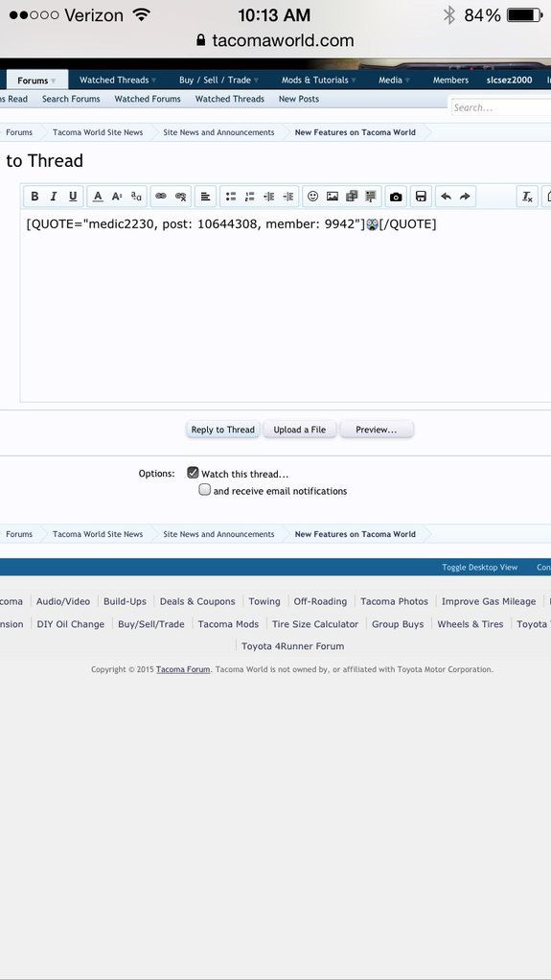Toggle bold formatting in editor
Image resolution: width=551 pixels, height=980 pixels.
click(35, 197)
